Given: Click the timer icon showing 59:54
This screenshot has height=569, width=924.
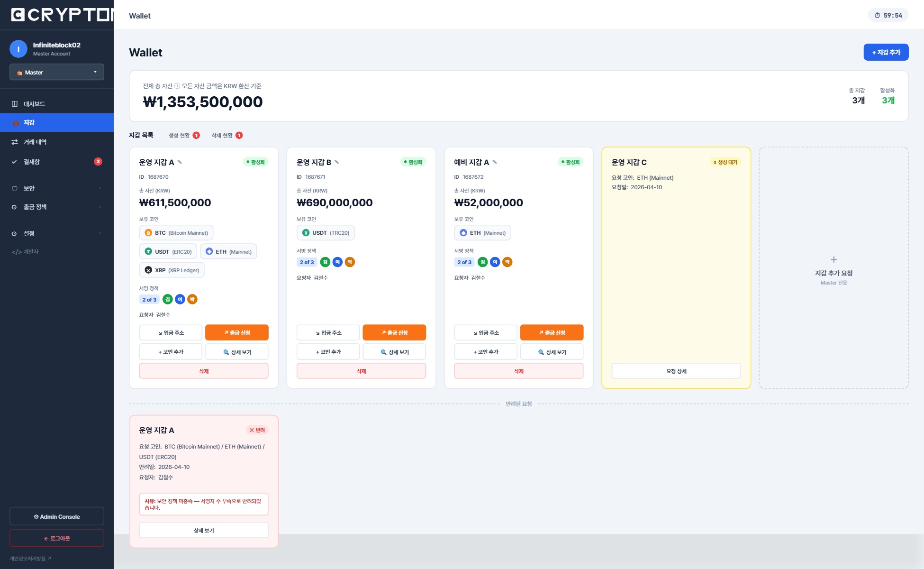Looking at the screenshot, I should [x=877, y=16].
